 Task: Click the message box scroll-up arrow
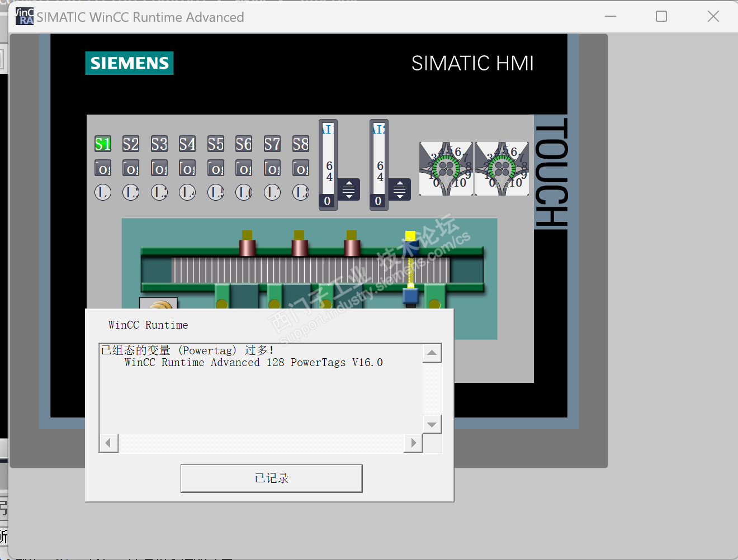432,353
